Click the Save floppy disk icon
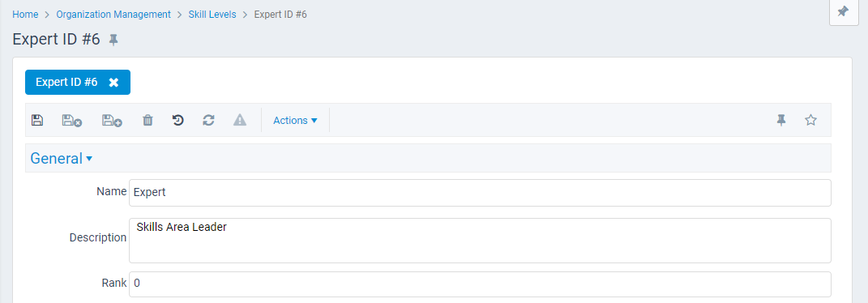 (x=37, y=120)
